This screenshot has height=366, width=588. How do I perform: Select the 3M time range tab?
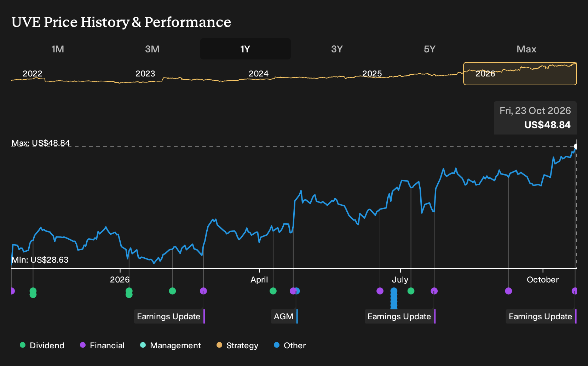click(x=152, y=49)
